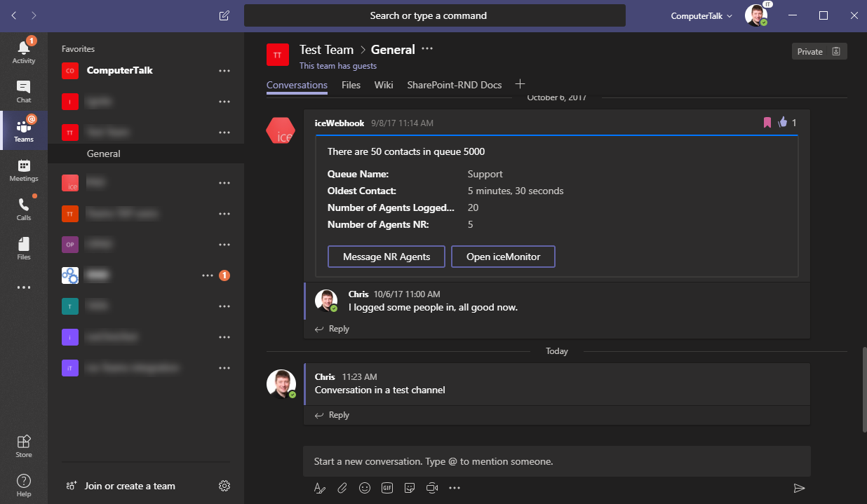
Task: Like the iceWebhook message
Action: pos(783,123)
